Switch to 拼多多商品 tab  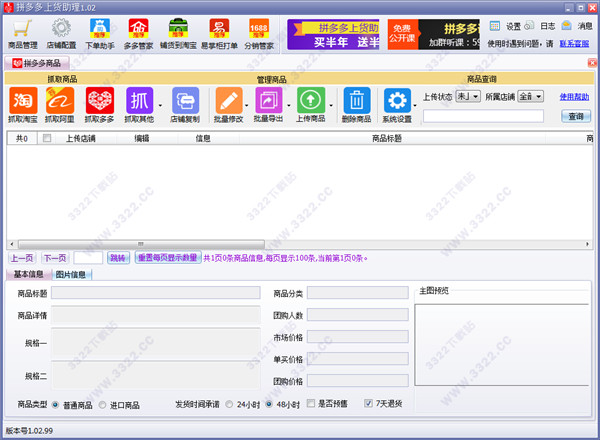(37, 63)
